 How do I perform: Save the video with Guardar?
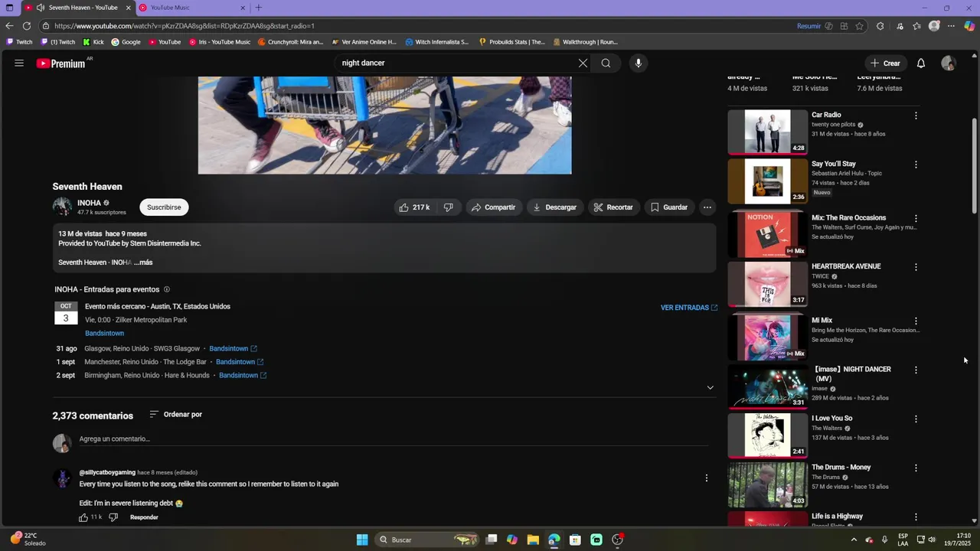pos(670,207)
